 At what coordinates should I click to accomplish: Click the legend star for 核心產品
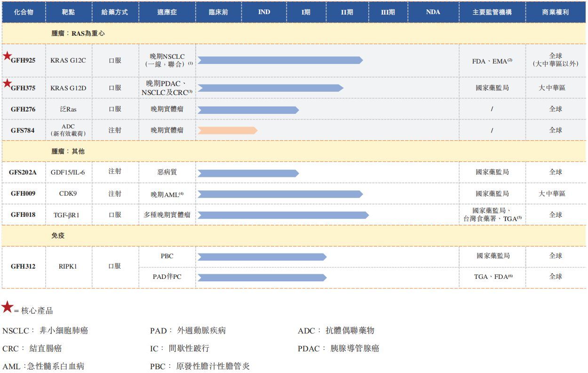pos(7,308)
